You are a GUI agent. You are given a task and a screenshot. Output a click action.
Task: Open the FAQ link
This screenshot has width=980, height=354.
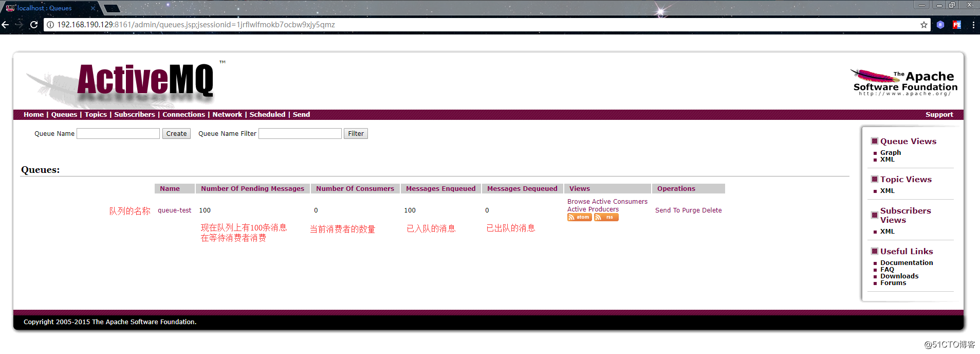pos(887,270)
